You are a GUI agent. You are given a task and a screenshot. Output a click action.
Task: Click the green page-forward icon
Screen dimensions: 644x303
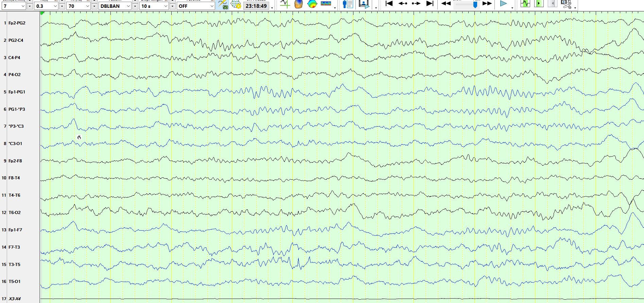coord(539,4)
